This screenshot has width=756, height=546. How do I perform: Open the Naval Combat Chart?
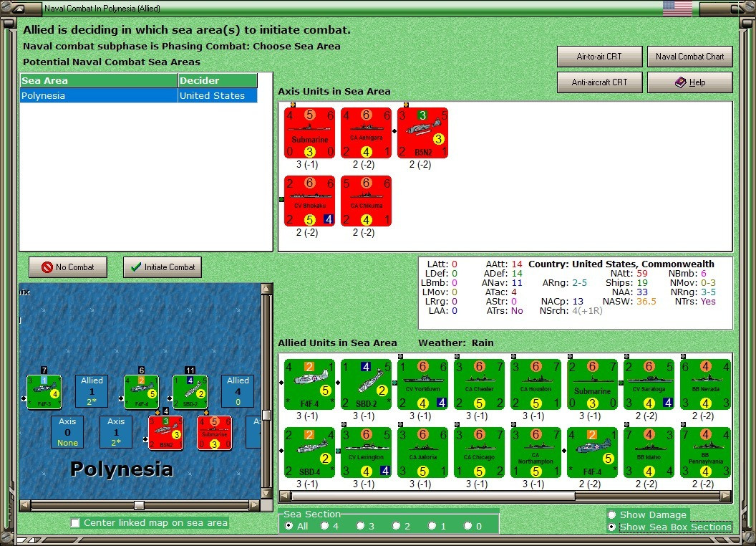coord(690,57)
